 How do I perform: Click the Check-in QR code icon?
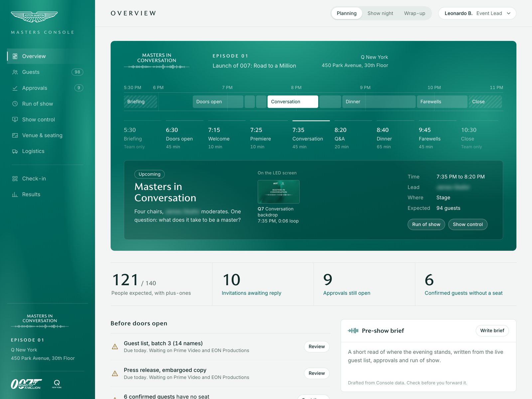click(x=15, y=179)
